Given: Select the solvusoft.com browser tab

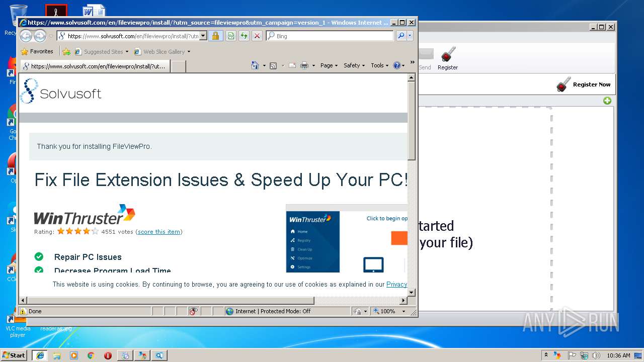Looking at the screenshot, I should (x=95, y=66).
